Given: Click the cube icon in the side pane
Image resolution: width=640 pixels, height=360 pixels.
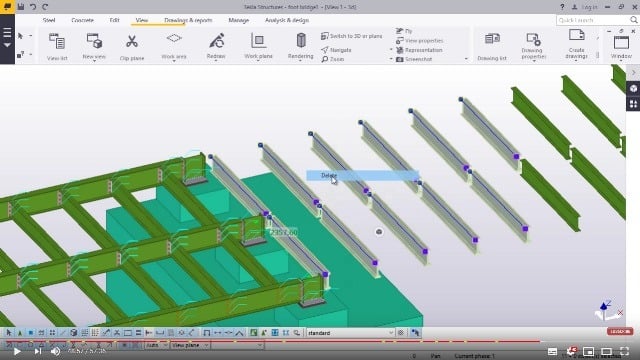Looking at the screenshot, I should (x=633, y=89).
